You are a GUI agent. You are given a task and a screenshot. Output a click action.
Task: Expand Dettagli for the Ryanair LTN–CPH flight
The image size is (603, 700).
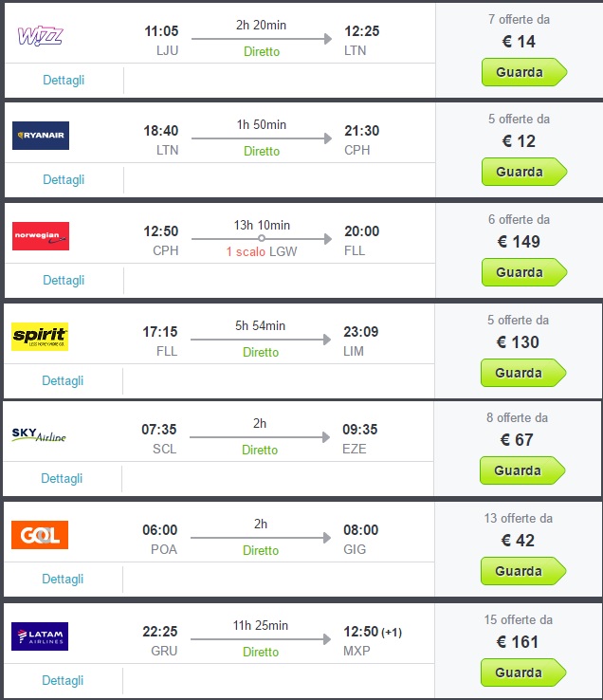coord(64,179)
